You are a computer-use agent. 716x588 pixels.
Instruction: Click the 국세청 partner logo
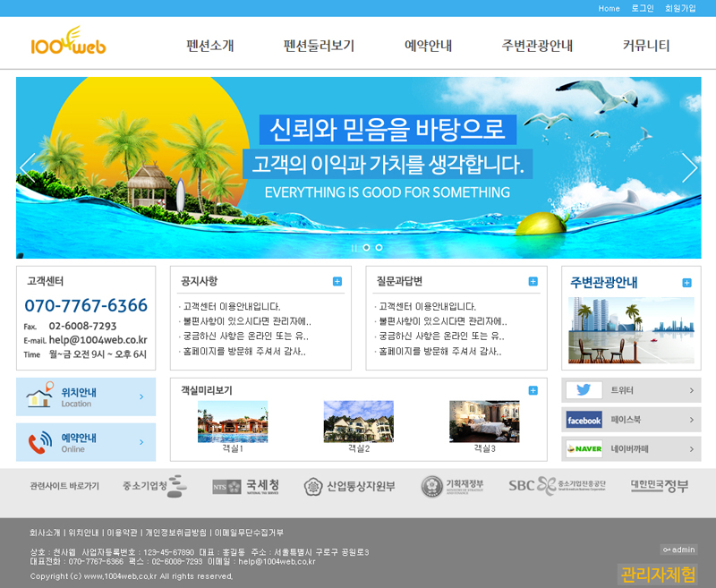point(240,486)
